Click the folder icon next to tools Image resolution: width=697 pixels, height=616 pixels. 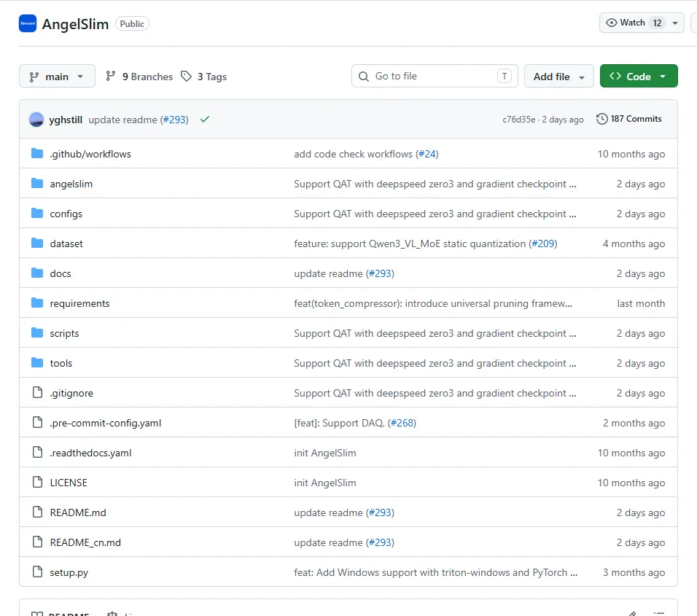coord(37,362)
